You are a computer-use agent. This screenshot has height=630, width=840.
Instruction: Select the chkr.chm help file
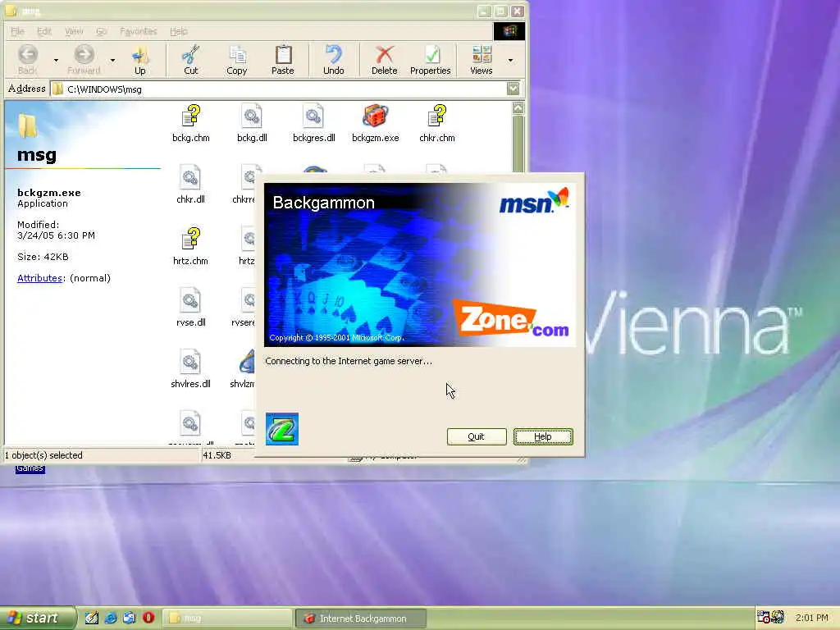pyautogui.click(x=437, y=123)
